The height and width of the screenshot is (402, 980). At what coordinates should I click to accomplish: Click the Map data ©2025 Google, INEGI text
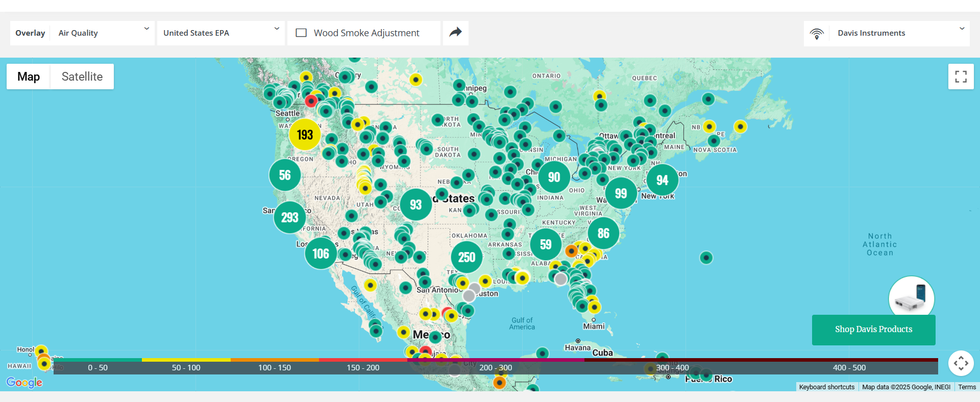(906, 387)
